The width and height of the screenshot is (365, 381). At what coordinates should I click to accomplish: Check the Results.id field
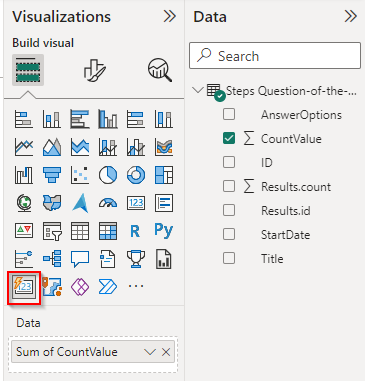tap(229, 210)
